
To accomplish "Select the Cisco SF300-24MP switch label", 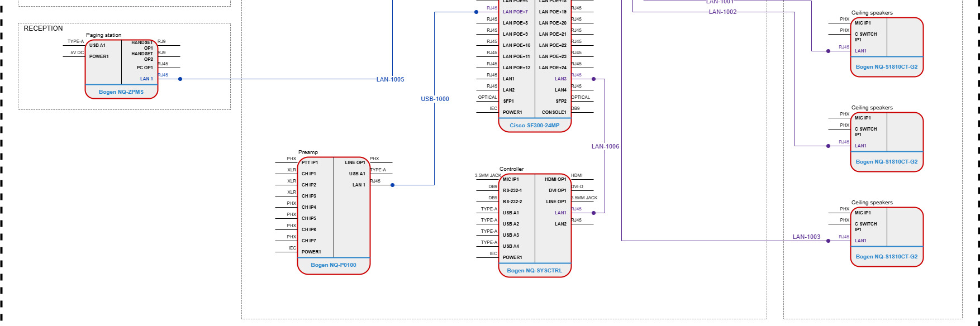I will click(x=534, y=126).
